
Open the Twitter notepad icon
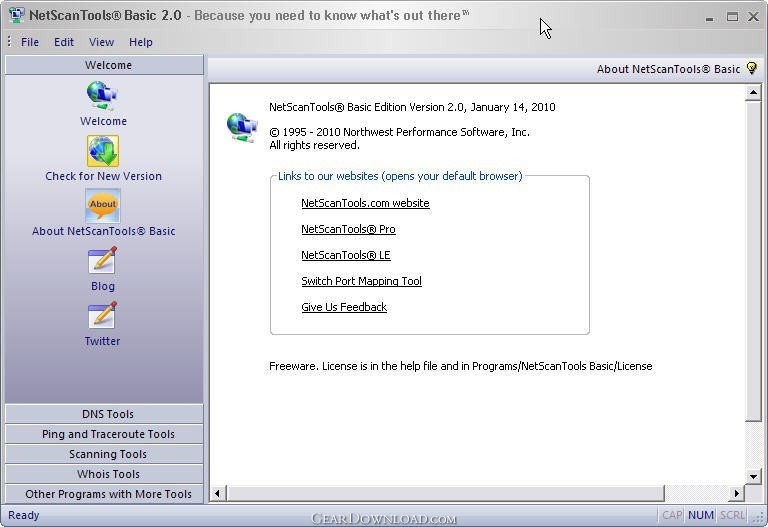[x=102, y=315]
